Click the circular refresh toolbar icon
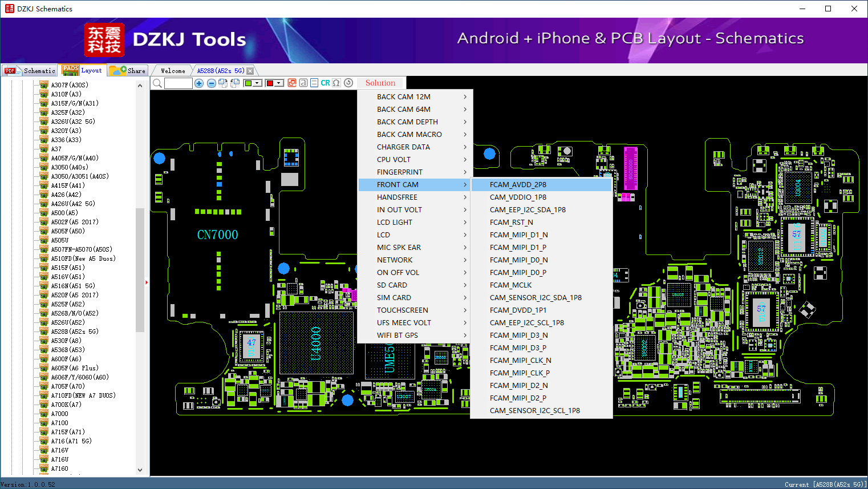Viewport: 868px width, 489px height. [x=348, y=83]
